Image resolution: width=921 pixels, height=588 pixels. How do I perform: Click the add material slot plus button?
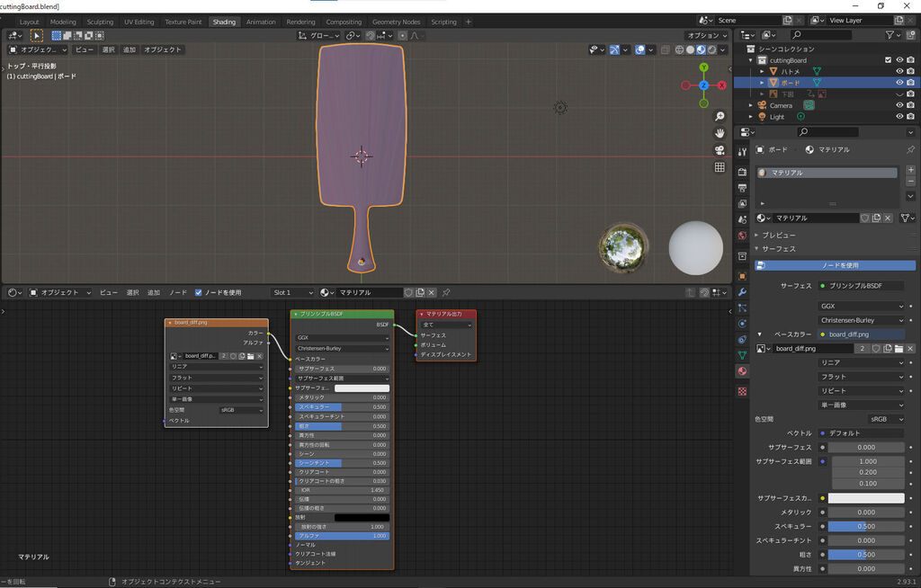(x=910, y=170)
